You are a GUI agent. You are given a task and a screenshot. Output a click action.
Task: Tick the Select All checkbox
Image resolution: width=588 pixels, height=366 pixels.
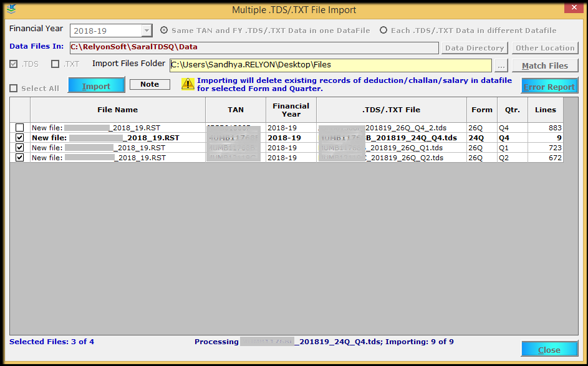(14, 89)
